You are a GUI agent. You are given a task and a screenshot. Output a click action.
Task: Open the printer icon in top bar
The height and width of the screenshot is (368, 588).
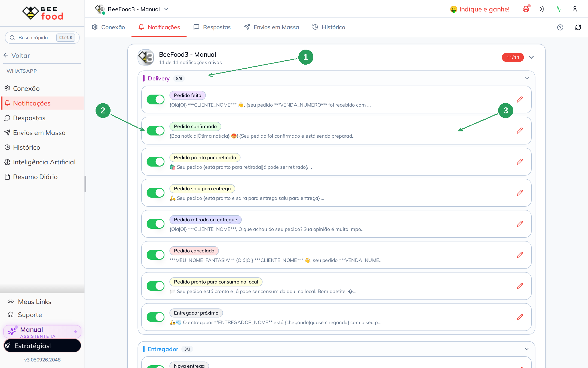coord(526,9)
